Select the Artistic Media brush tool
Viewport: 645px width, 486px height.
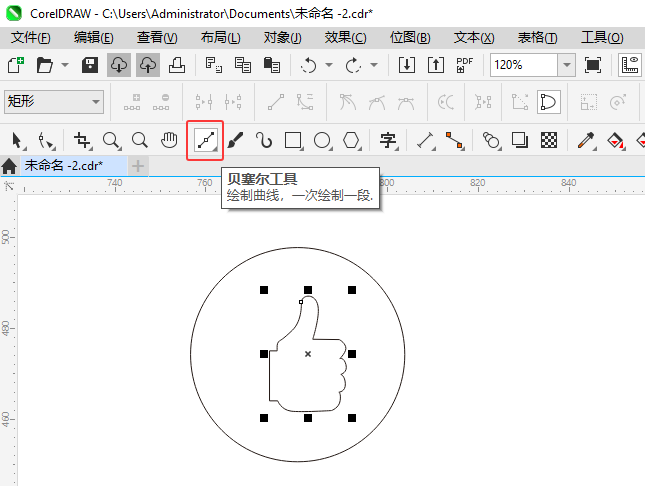click(235, 140)
